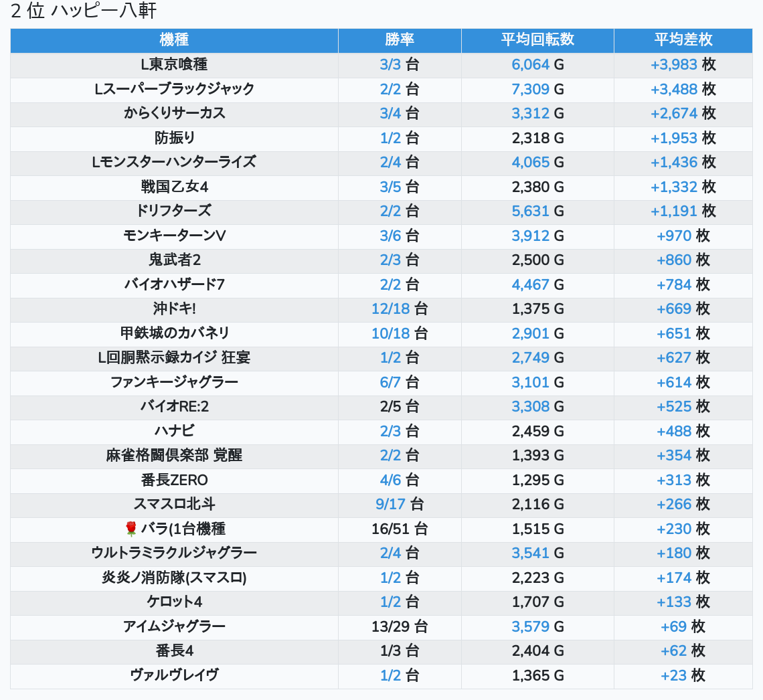This screenshot has width=763, height=700.
Task: Click the バイオRE:2 machine name
Action: (x=174, y=407)
